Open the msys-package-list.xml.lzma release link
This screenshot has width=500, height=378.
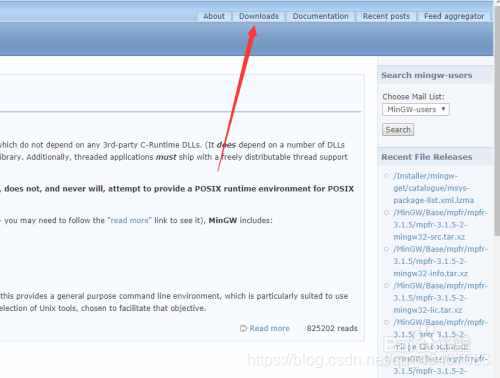tap(433, 188)
